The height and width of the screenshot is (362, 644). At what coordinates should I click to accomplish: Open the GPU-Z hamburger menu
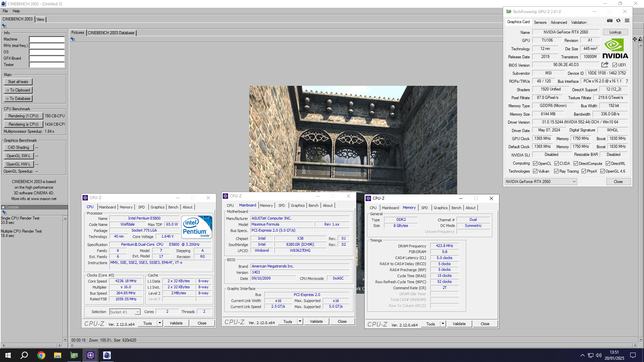[627, 21]
